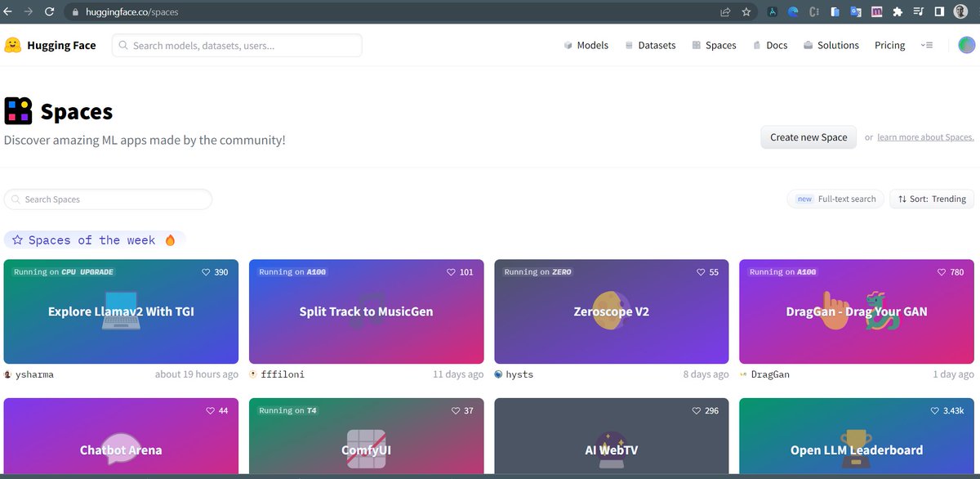This screenshot has height=479, width=980.
Task: Toggle the browser side panel icon
Action: [939, 12]
